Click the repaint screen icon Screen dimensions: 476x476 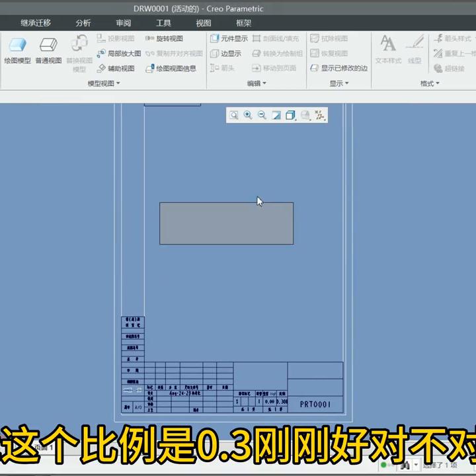pos(276,115)
